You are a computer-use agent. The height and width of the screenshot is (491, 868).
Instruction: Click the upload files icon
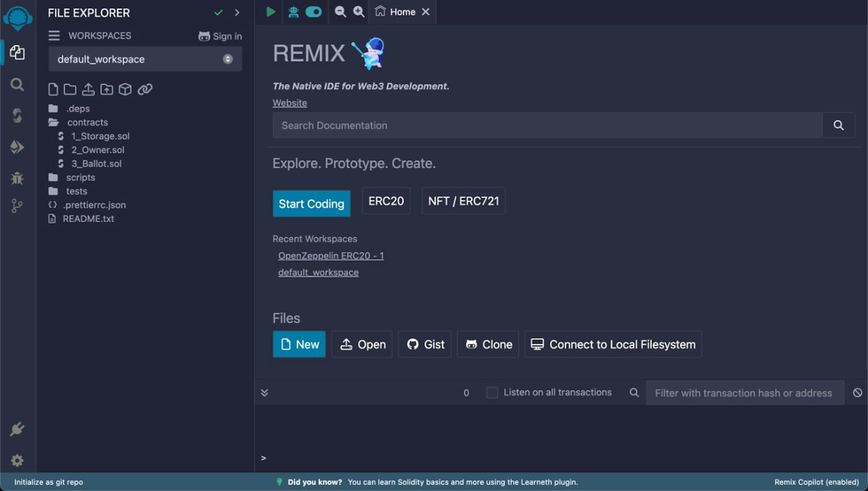coord(88,89)
